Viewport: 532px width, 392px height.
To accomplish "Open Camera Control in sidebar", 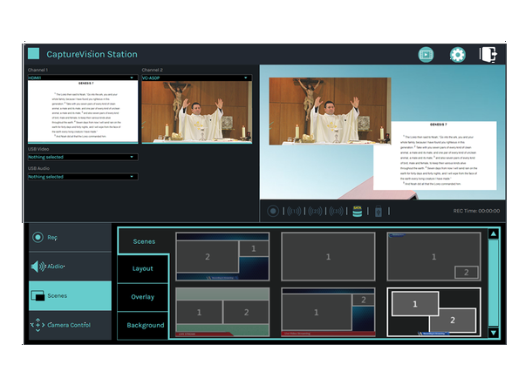I will pos(70,325).
